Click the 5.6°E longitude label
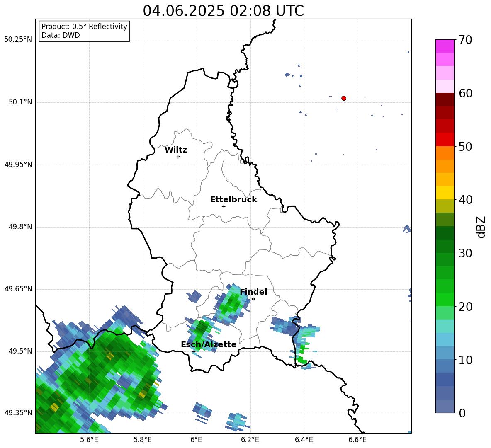The height and width of the screenshot is (448, 491). [89, 440]
